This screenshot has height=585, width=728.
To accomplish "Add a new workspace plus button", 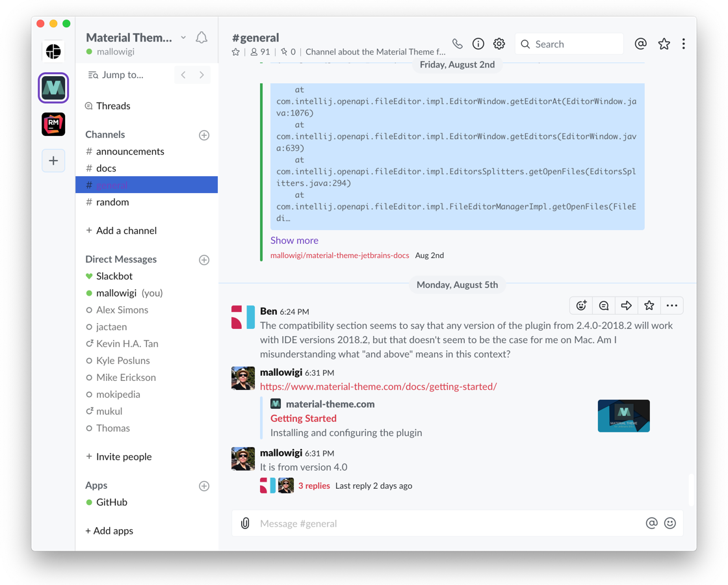I will [53, 161].
